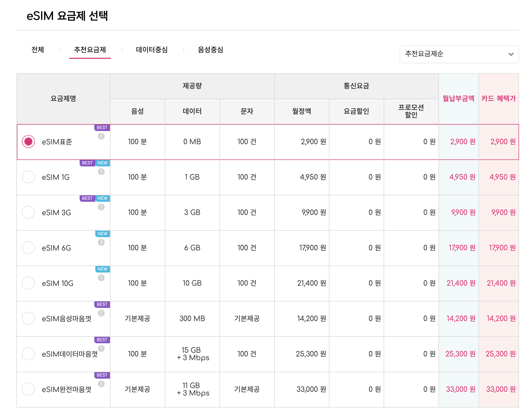The height and width of the screenshot is (418, 532).
Task: Open info icon for eSIM 1G plan
Action: pos(101,172)
